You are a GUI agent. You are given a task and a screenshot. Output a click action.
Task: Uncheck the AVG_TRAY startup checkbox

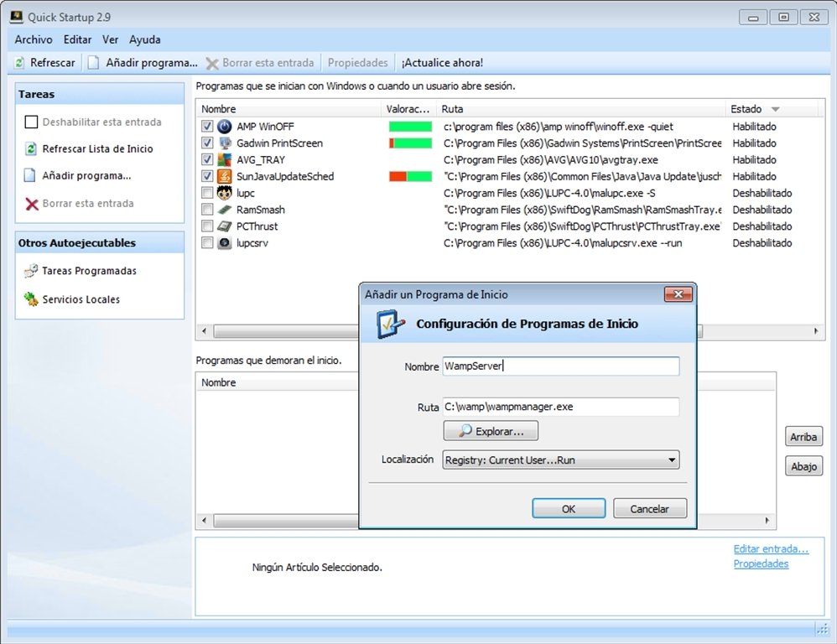pyautogui.click(x=207, y=159)
